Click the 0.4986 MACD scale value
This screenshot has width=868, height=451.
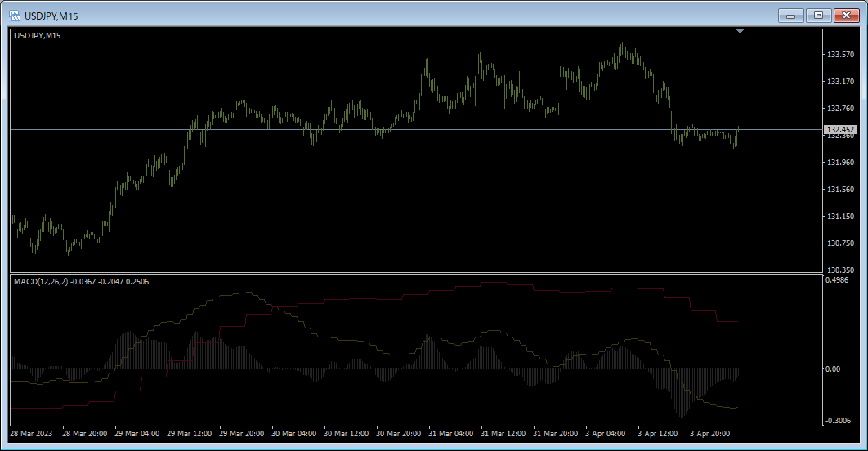click(x=836, y=280)
